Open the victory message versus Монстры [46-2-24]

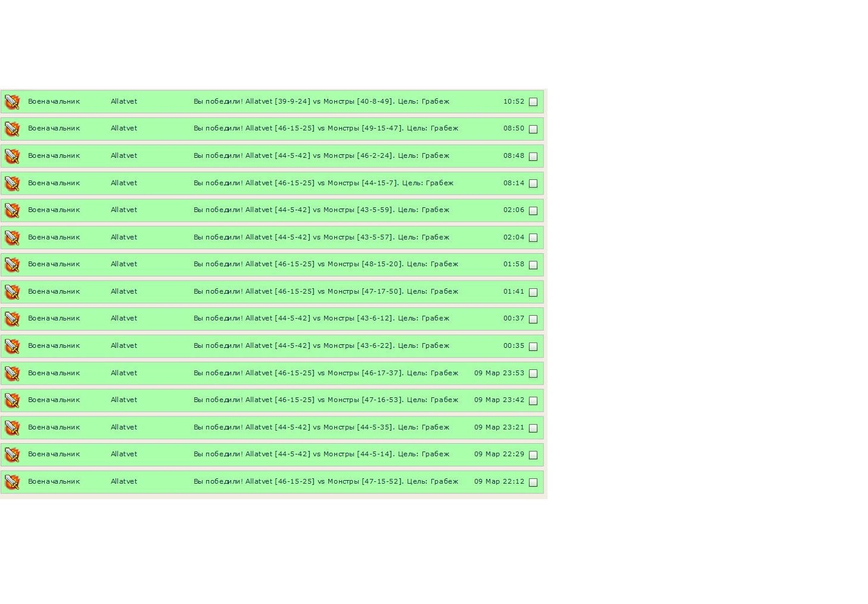coord(321,155)
